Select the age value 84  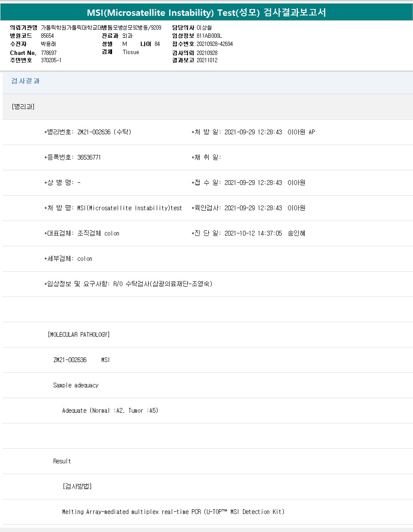coord(157,44)
